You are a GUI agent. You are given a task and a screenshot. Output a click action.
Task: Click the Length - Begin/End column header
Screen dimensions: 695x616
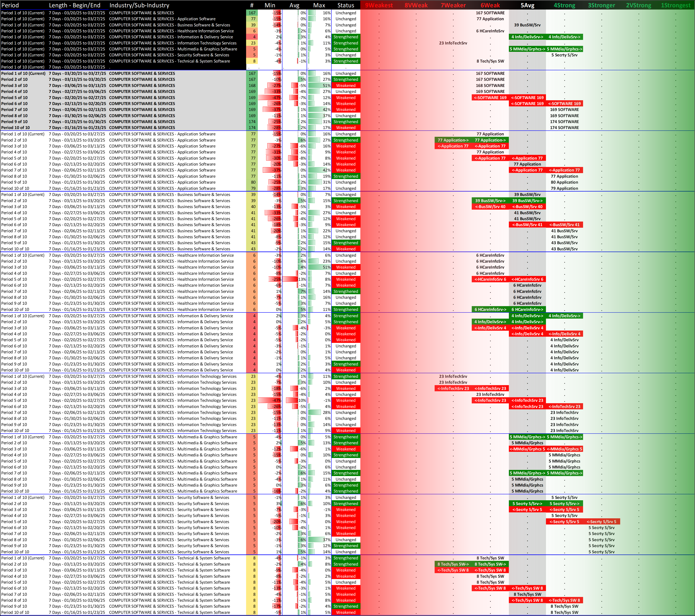pyautogui.click(x=74, y=5)
